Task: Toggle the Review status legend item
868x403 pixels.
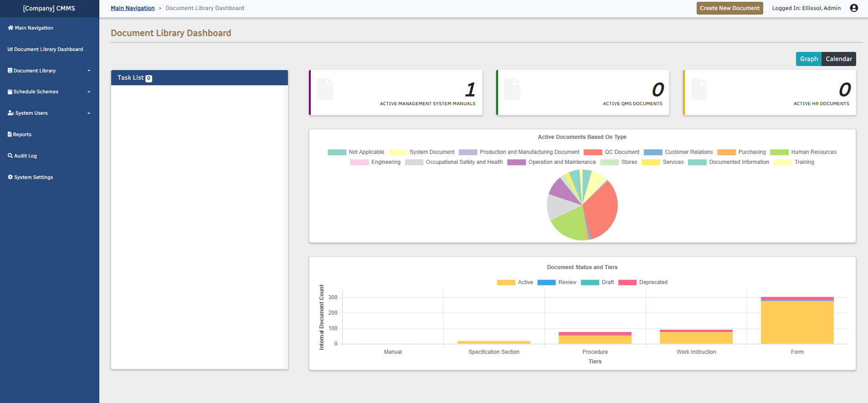Action: 557,282
